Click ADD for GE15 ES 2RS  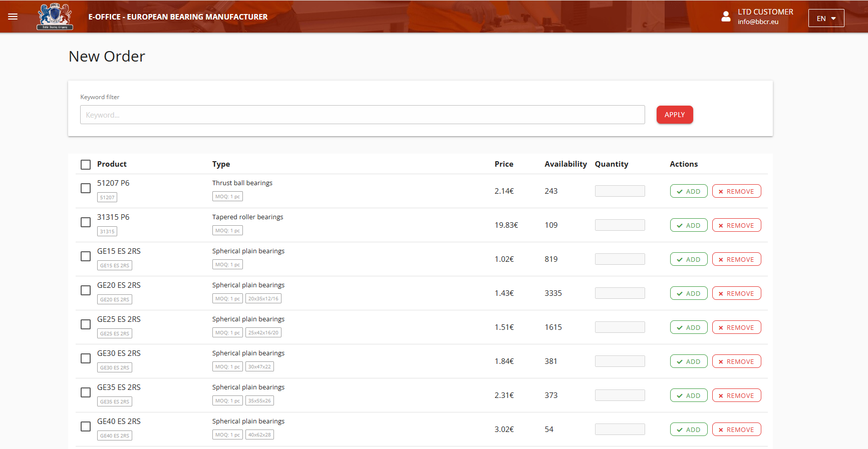pos(688,259)
